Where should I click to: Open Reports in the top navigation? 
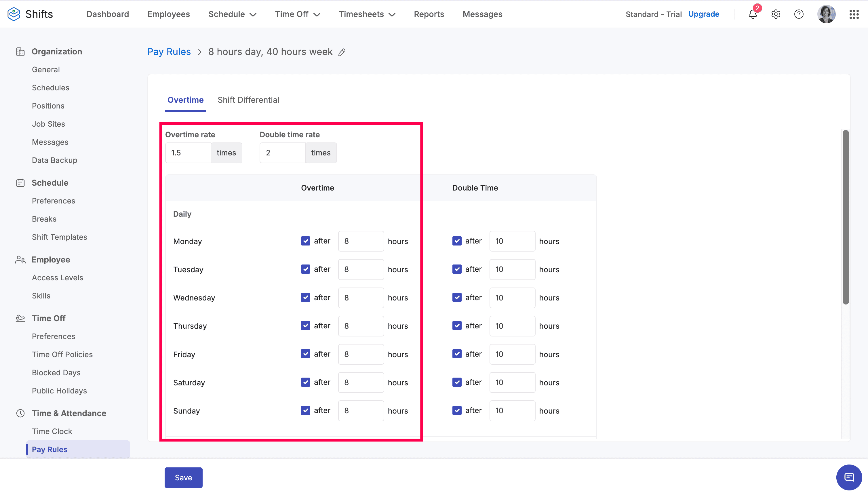coord(429,14)
